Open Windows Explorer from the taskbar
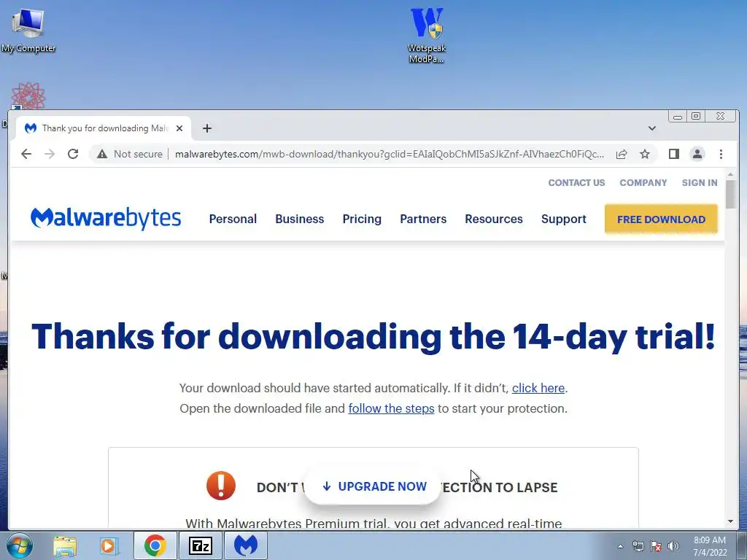The width and height of the screenshot is (747, 560). pos(65,545)
